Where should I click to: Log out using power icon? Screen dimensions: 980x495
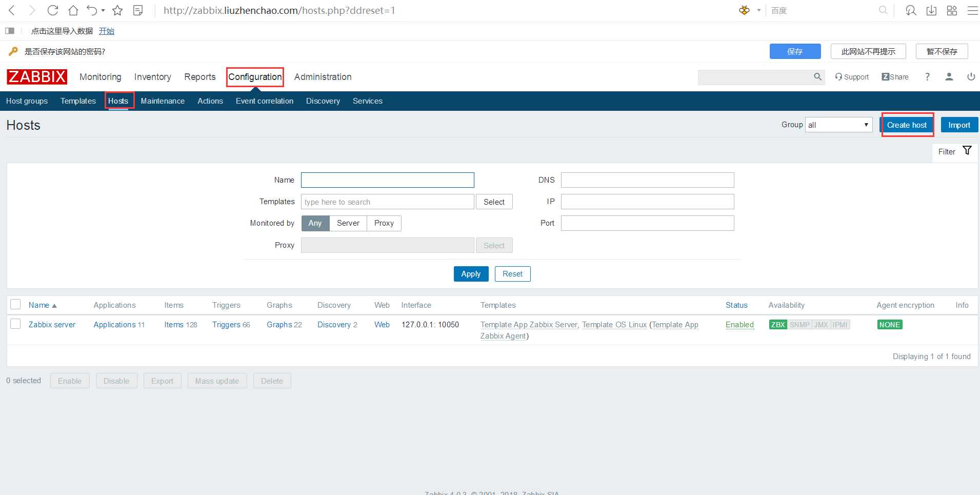(x=971, y=77)
